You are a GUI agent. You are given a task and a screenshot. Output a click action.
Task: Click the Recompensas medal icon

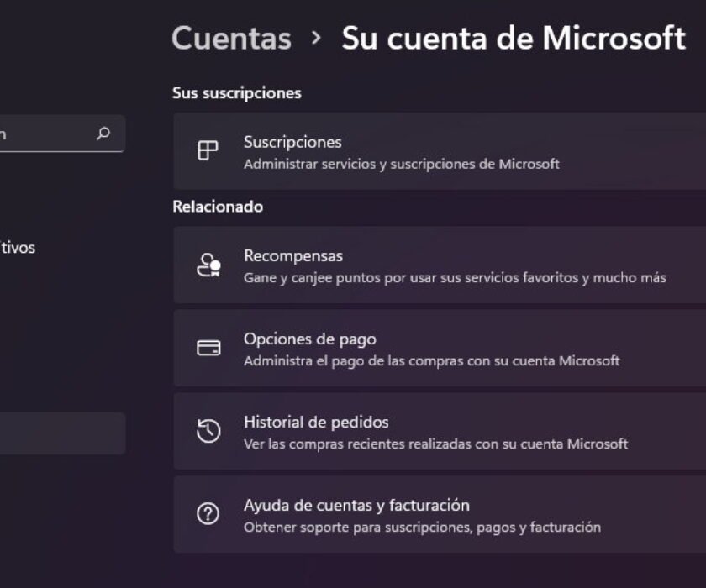pos(208,265)
